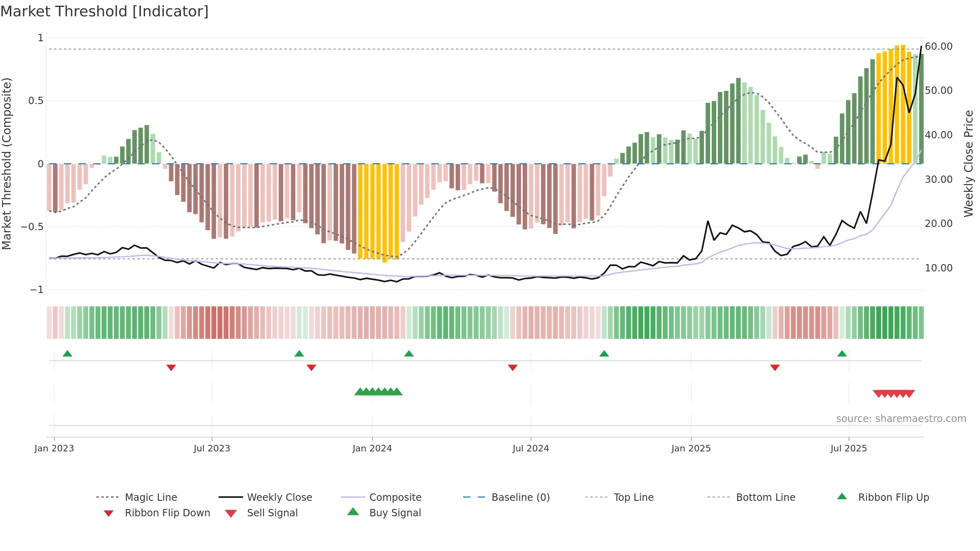Click the Jul 2023 x-axis label

coord(212,448)
